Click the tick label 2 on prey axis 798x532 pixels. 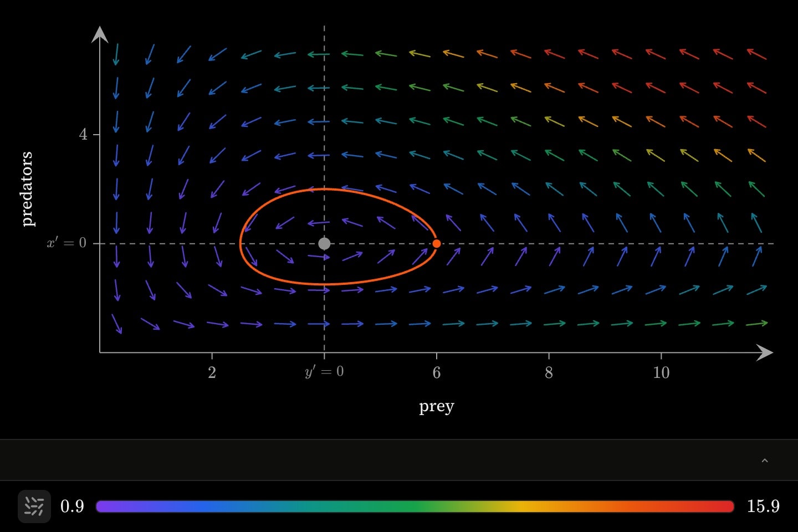tap(212, 372)
